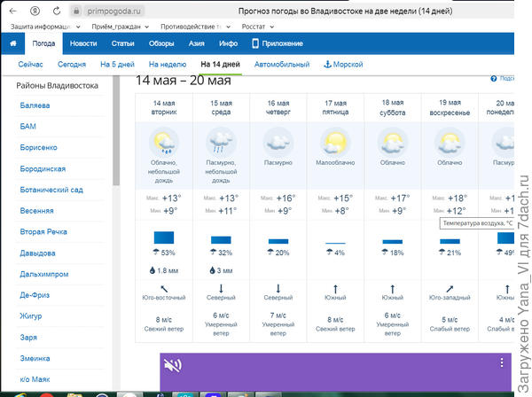This screenshot has height=397, width=532.
Task: Click the browser back arrow
Action: pyautogui.click(x=10, y=12)
